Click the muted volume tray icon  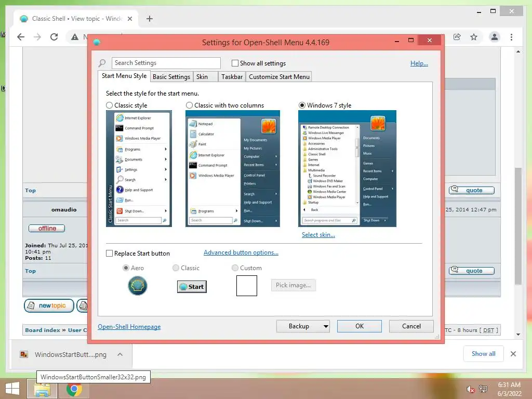470,389
